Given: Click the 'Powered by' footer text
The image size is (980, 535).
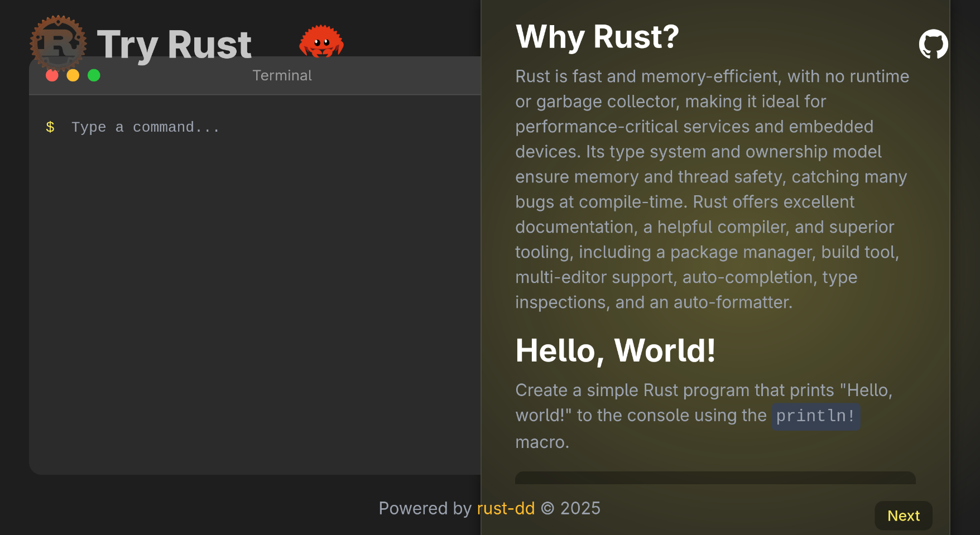Looking at the screenshot, I should point(425,508).
